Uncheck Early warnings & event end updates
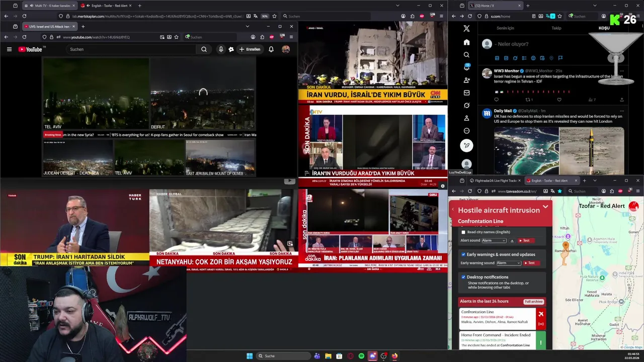The image size is (644, 362). (x=463, y=254)
